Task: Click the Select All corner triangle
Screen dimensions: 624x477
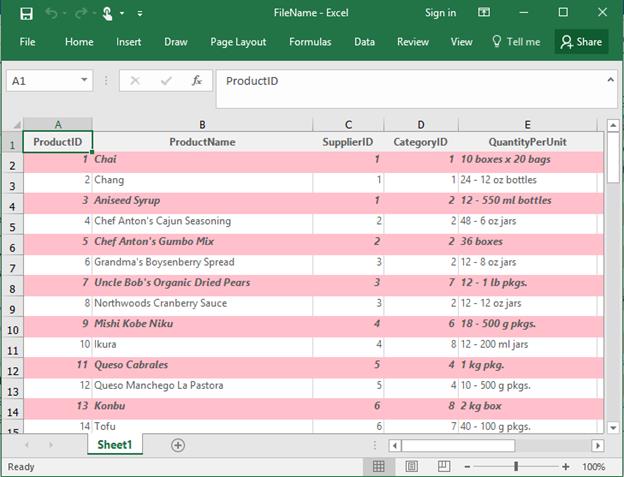Action: coord(16,125)
